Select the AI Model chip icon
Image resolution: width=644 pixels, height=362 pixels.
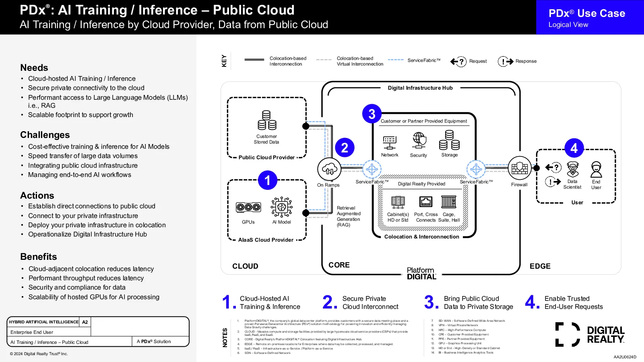282,207
